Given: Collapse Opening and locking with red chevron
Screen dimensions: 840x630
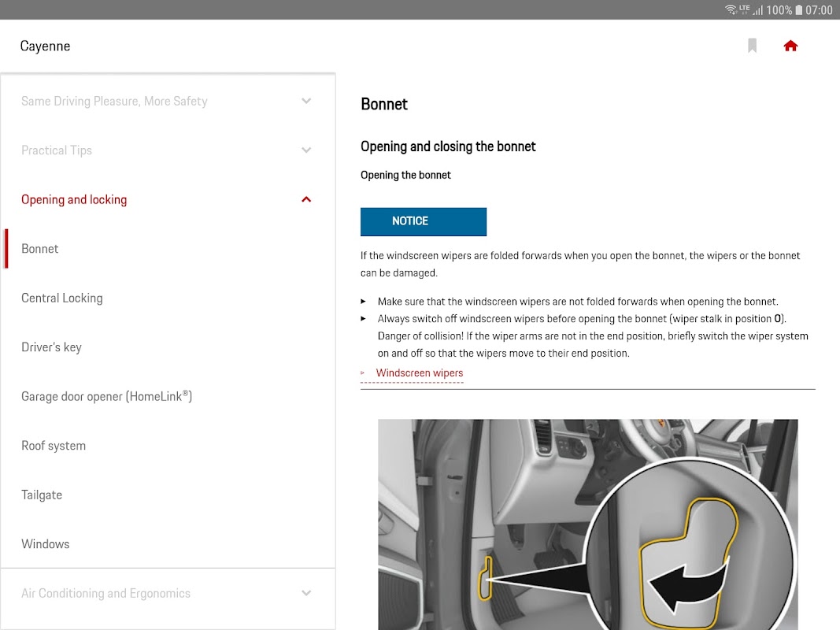Looking at the screenshot, I should point(306,199).
